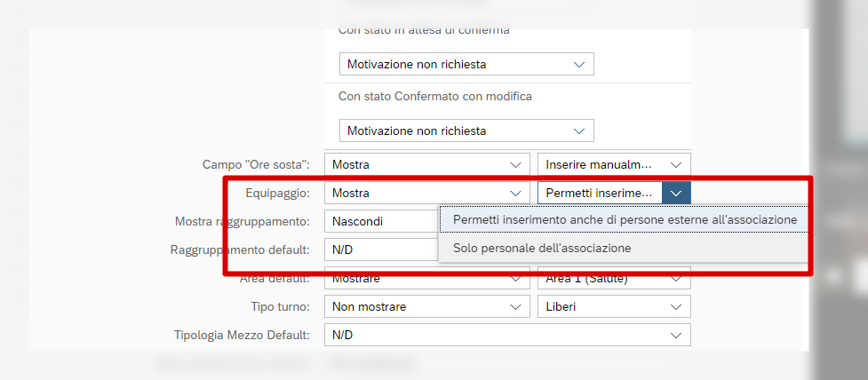Select "Permetti inserimento anche di persone esterne" option
The height and width of the screenshot is (380, 868).
625,219
